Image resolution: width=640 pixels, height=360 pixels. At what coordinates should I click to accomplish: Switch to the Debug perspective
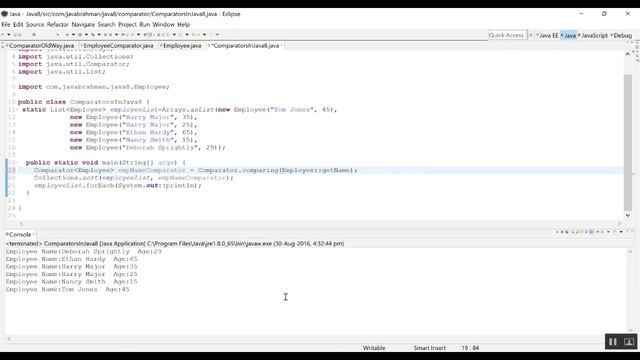621,36
